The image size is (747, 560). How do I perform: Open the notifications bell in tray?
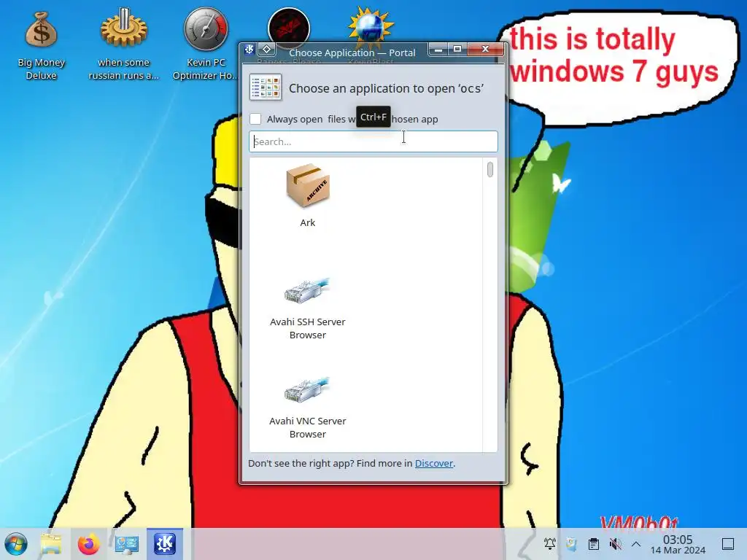click(x=550, y=544)
